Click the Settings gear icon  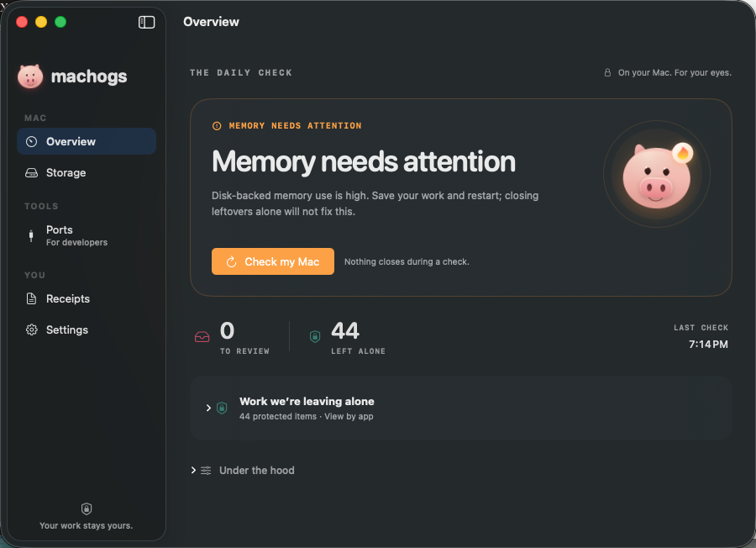click(x=31, y=330)
